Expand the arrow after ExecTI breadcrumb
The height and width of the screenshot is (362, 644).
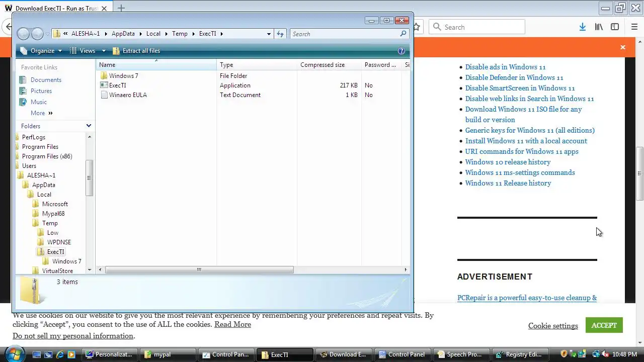tap(221, 34)
